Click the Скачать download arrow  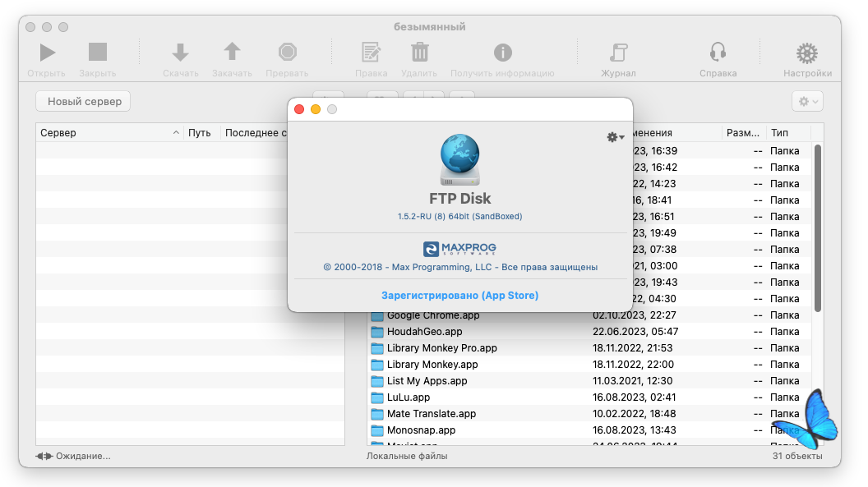tap(180, 53)
